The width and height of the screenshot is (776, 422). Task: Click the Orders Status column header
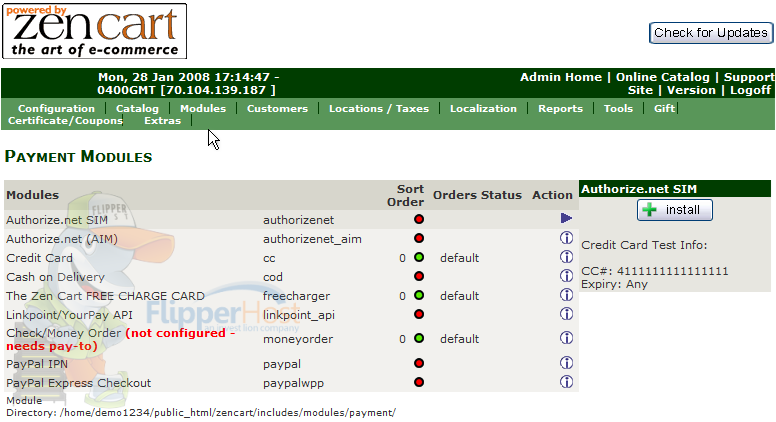click(x=477, y=195)
